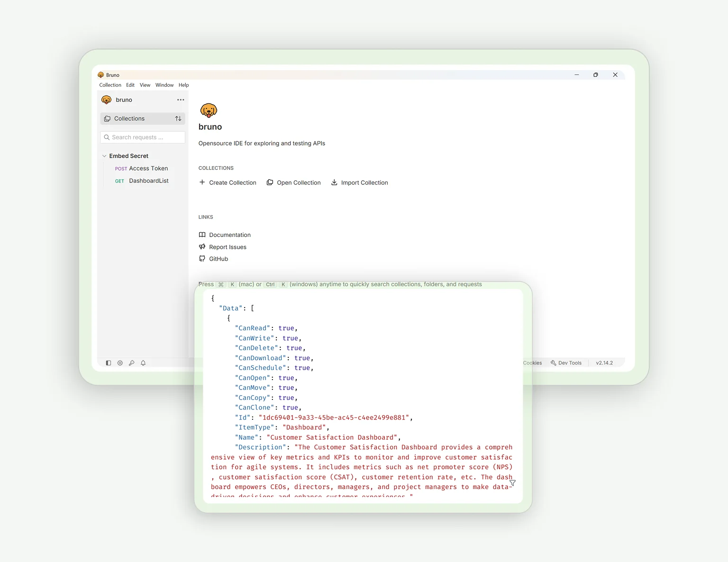Minimize the Bruno window
The width and height of the screenshot is (728, 562).
pos(577,75)
